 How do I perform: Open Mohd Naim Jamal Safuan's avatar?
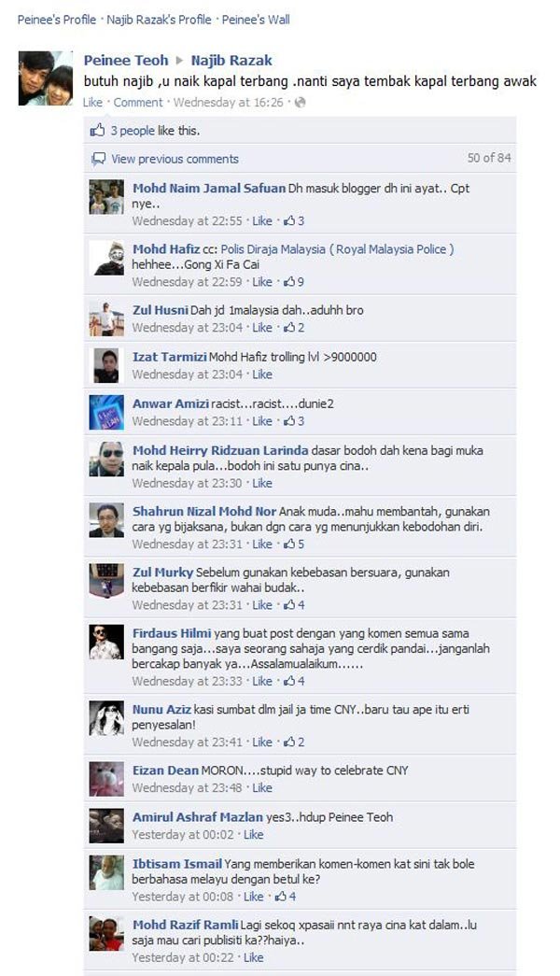[x=106, y=197]
